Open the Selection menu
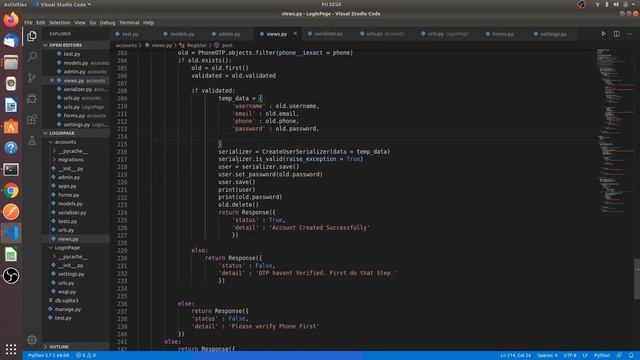The width and height of the screenshot is (640, 360). tap(60, 22)
